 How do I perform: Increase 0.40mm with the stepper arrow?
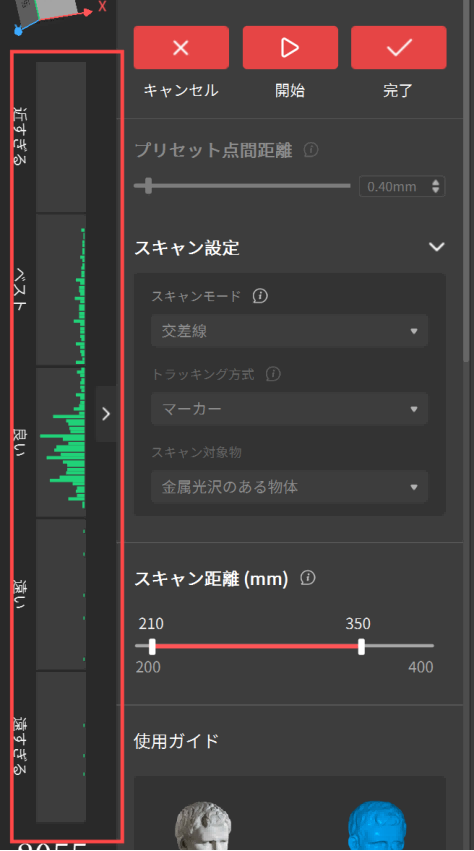point(435,182)
